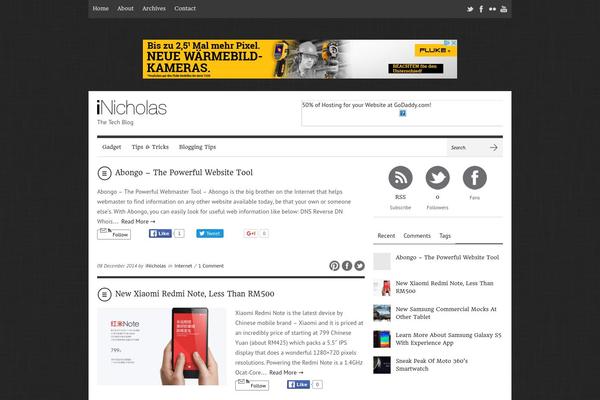This screenshot has height=400, width=600.
Task: Click the question mark icon in the GoDaddy ad
Action: [x=403, y=113]
